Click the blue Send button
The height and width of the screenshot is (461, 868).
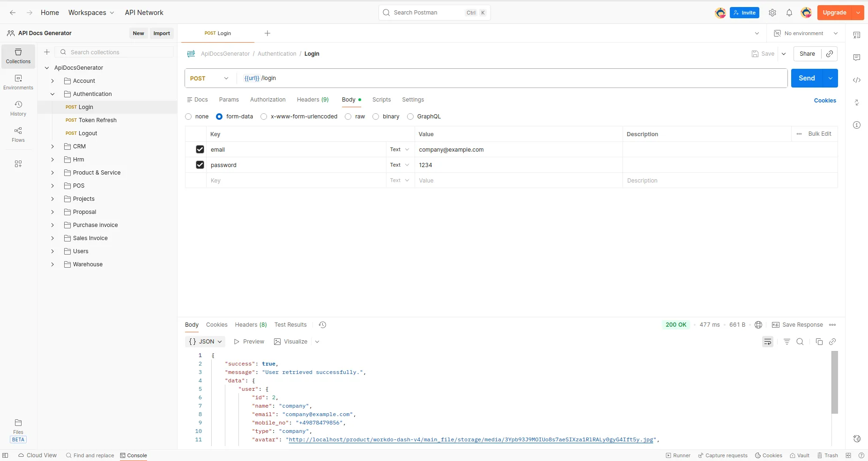tap(807, 78)
